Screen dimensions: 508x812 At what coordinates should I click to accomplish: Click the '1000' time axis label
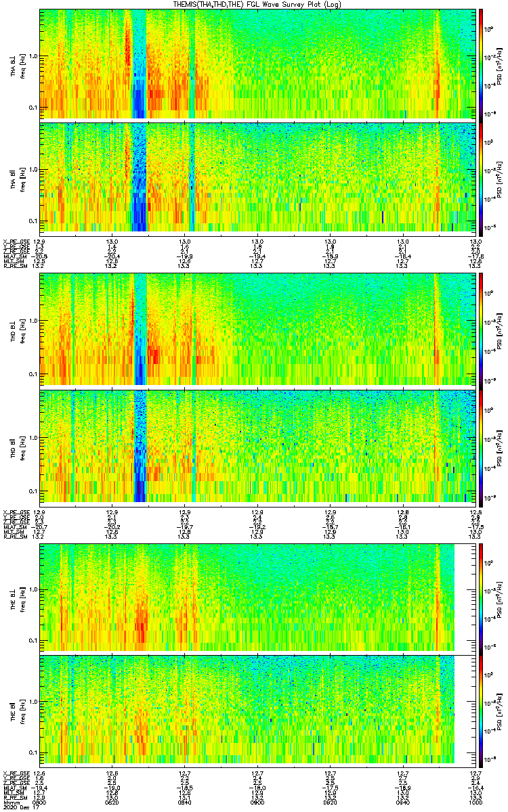[x=475, y=803]
